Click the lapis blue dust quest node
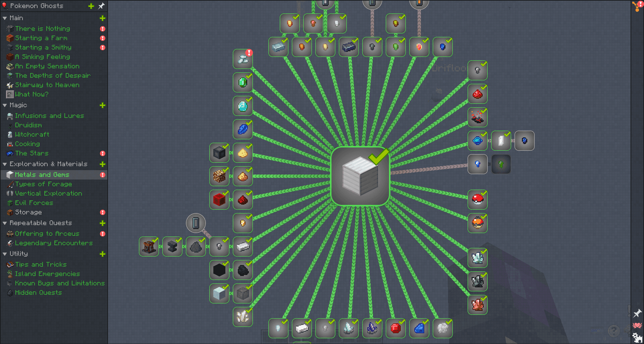Viewport: 644px width, 344px height. tap(243, 129)
